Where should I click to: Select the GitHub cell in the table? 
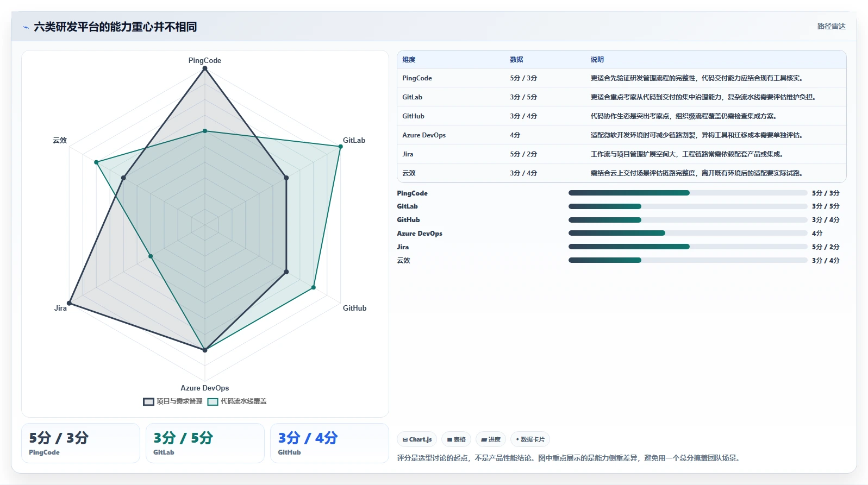point(413,116)
